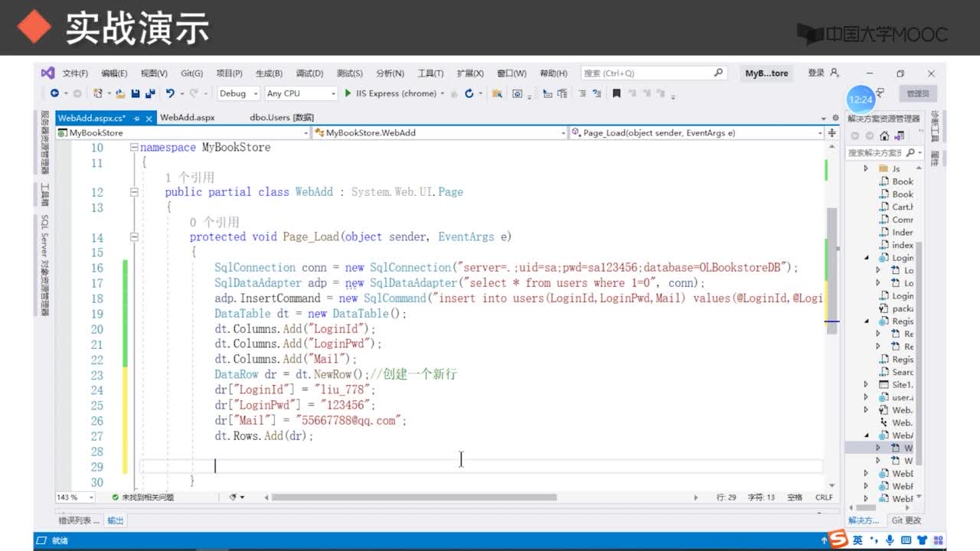The width and height of the screenshot is (980, 551).
Task: Click the editor settings gear icon
Action: click(x=835, y=118)
